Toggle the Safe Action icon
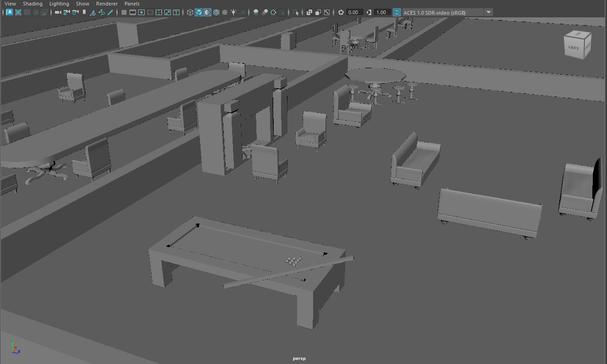Image resolution: width=607 pixels, height=364 pixels. tap(168, 12)
